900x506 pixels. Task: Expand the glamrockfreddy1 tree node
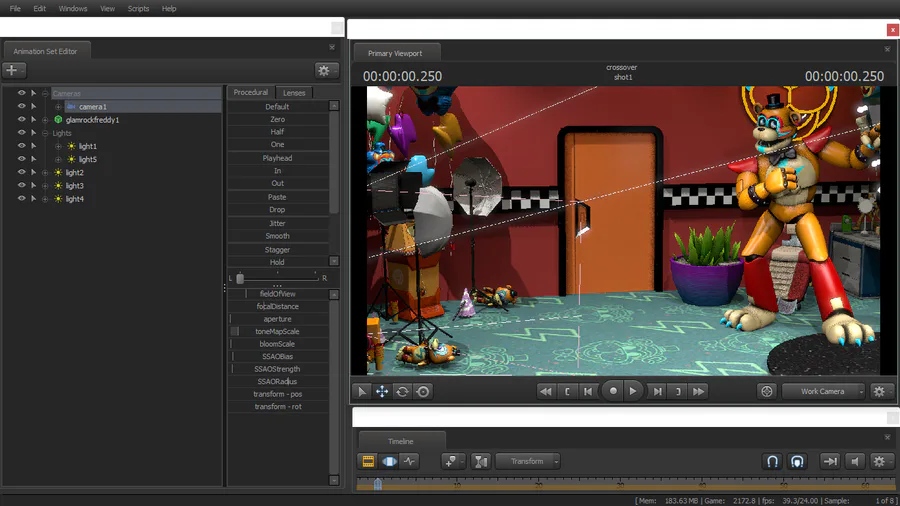coord(45,120)
